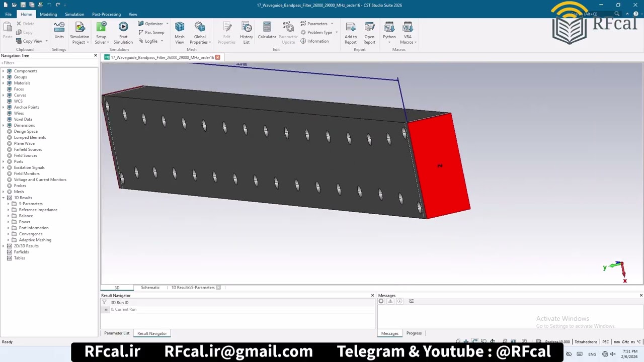Expand the S-Parameters folder

point(8,204)
